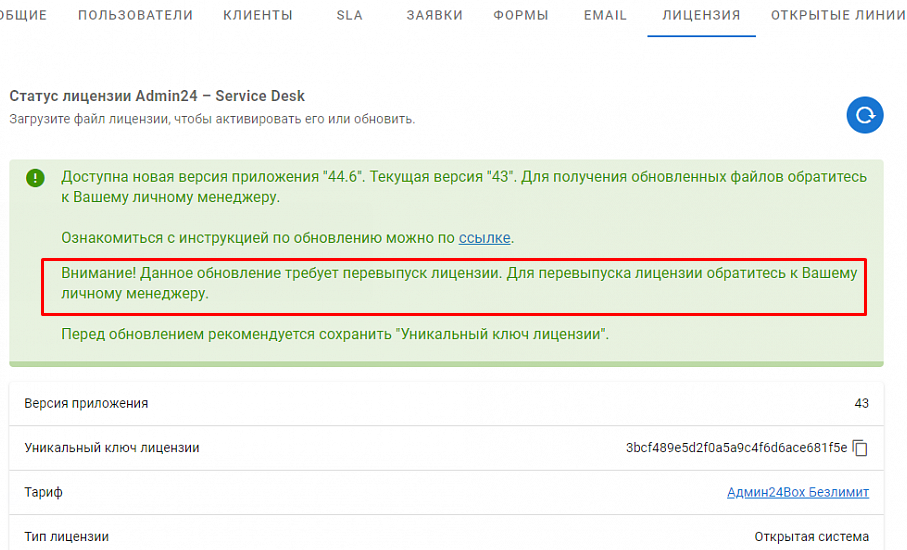Click the Перед обновлением рекомендуется сохранить note

[335, 334]
